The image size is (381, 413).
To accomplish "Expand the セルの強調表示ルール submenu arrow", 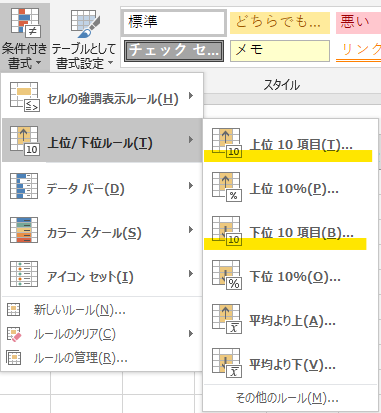I will click(191, 96).
